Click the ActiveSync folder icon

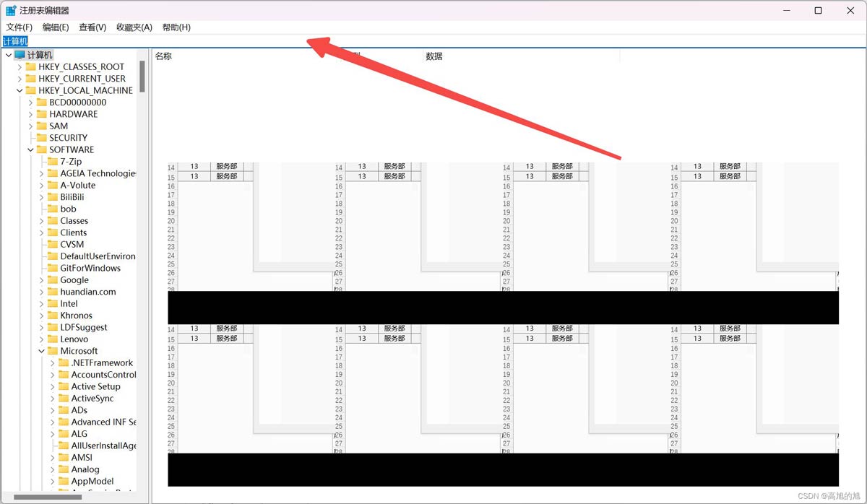click(x=64, y=399)
